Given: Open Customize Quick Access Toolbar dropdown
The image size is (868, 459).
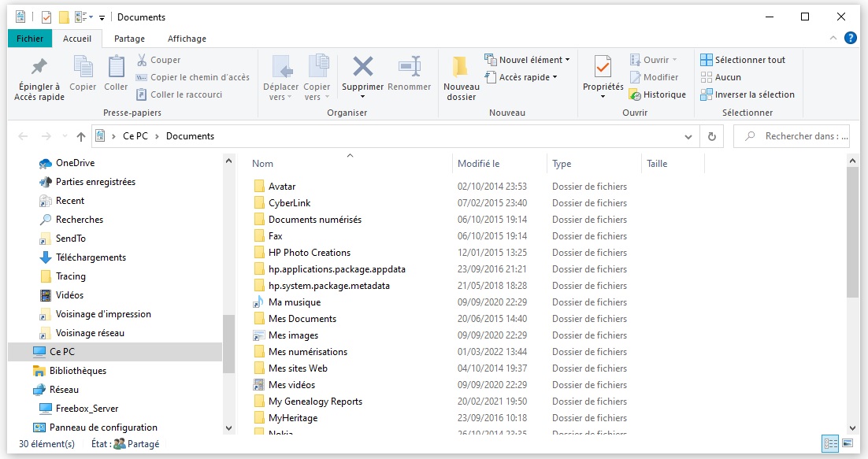Looking at the screenshot, I should [102, 17].
